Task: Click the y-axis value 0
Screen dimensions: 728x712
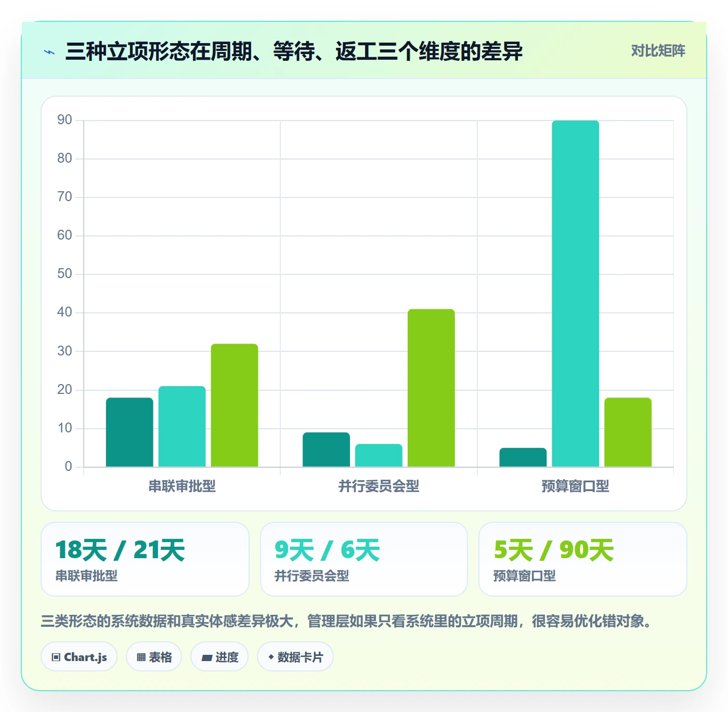Action: click(68, 467)
